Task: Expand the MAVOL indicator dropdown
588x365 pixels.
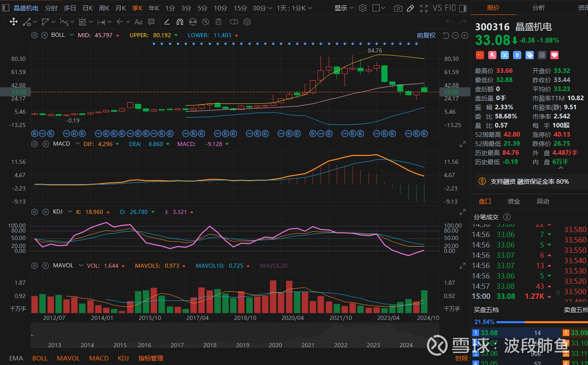Action: pyautogui.click(x=81, y=266)
